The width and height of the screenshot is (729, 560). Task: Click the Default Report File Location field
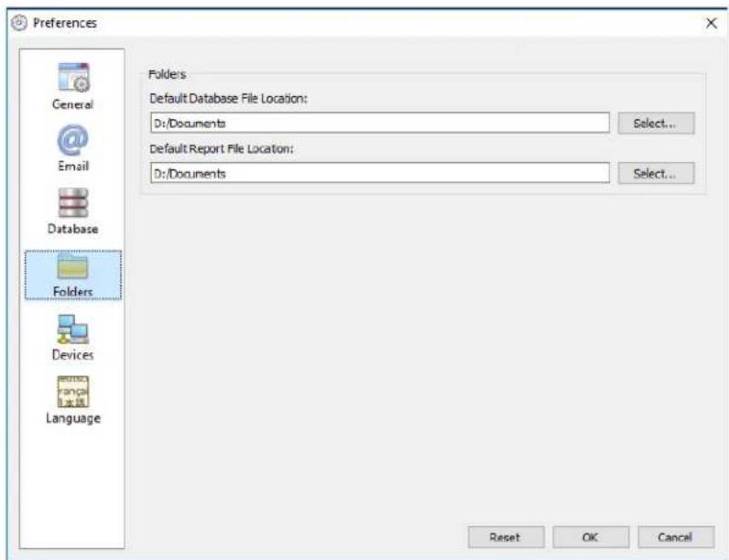[380, 173]
